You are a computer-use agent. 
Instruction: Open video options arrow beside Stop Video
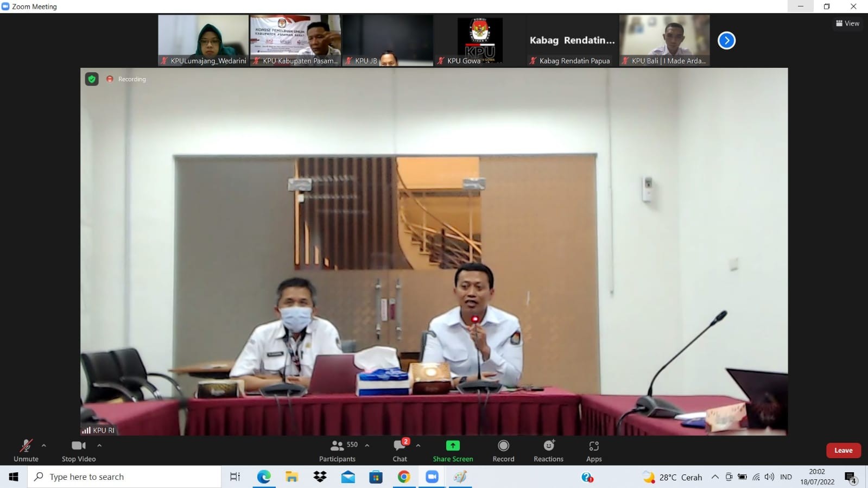pos(99,446)
